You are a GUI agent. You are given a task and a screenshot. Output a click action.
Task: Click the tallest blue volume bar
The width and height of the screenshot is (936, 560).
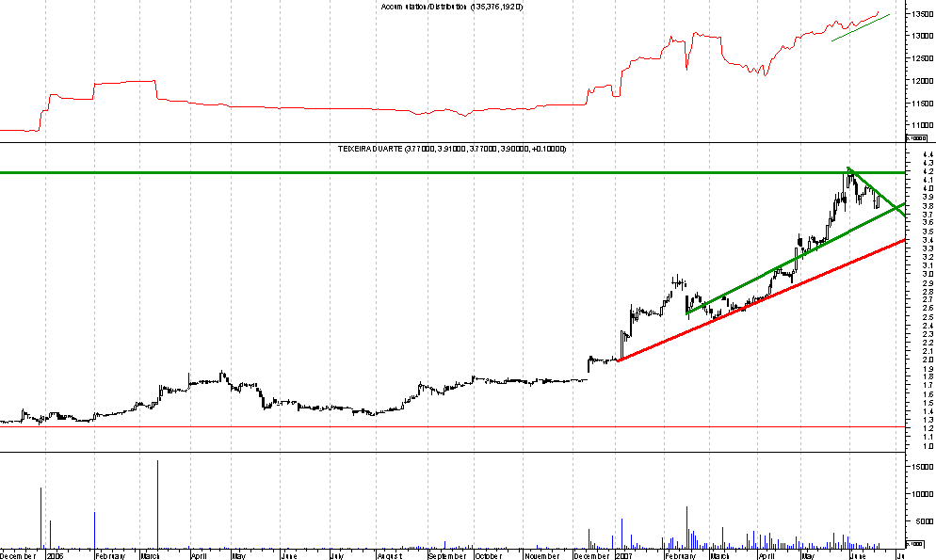(157, 504)
